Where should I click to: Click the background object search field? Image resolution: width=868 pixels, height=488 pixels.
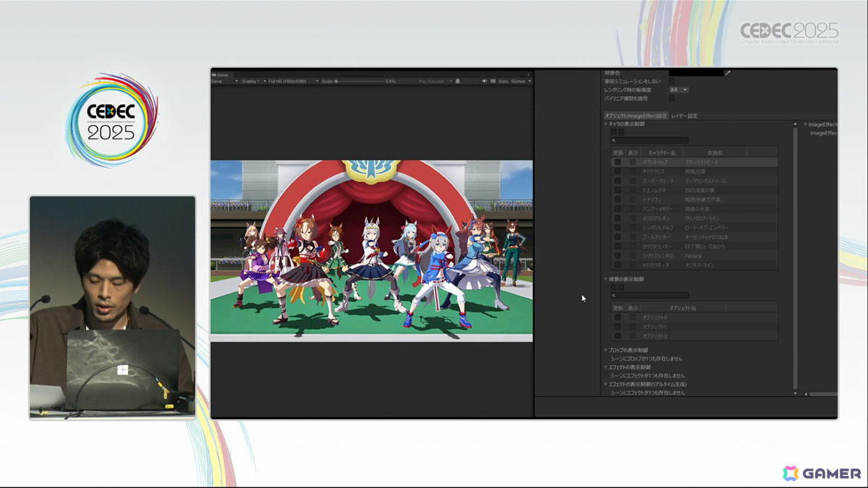pyautogui.click(x=650, y=295)
